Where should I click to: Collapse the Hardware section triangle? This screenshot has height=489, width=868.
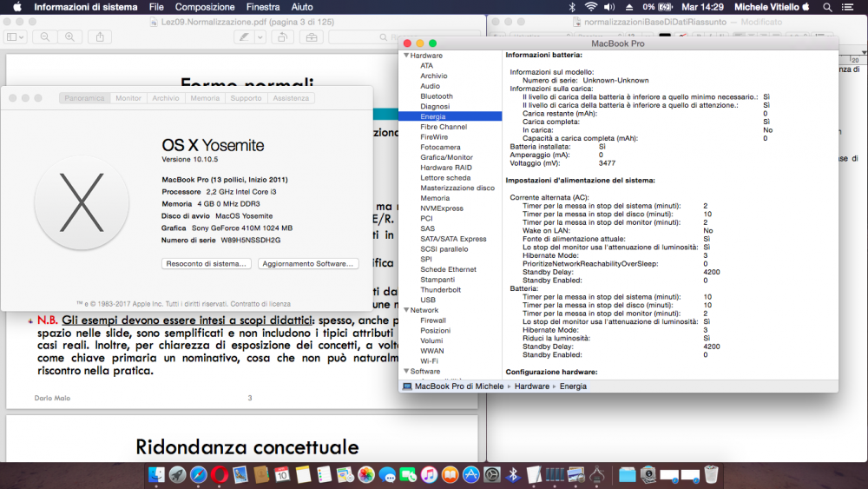click(x=406, y=56)
